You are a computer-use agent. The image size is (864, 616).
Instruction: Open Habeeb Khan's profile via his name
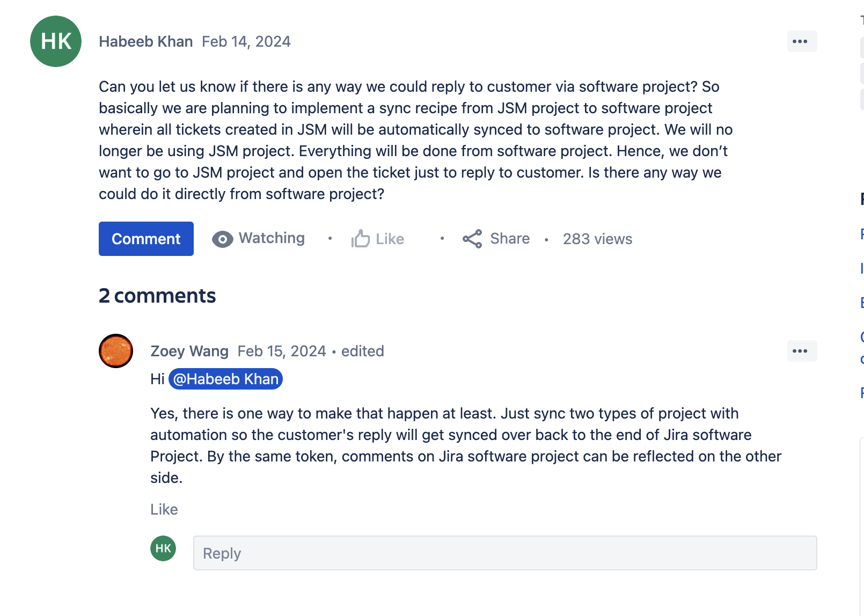coord(146,41)
